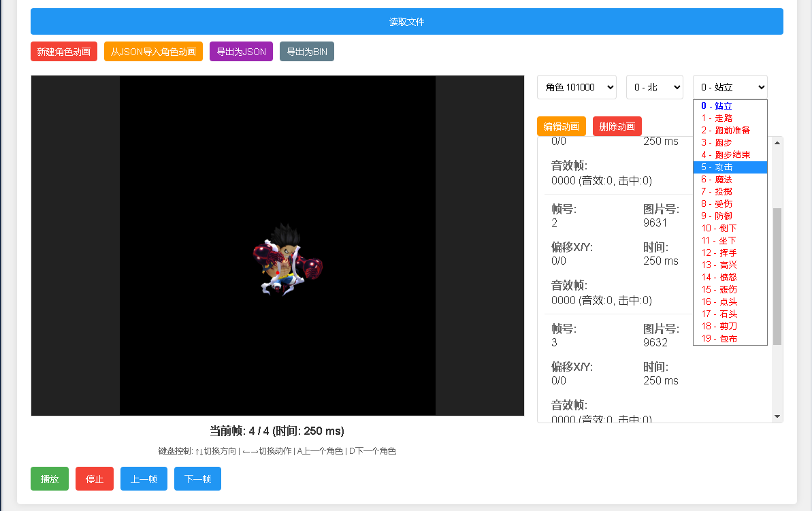Image resolution: width=812 pixels, height=511 pixels.
Task: Click image number 9632 of frame 3
Action: [655, 342]
